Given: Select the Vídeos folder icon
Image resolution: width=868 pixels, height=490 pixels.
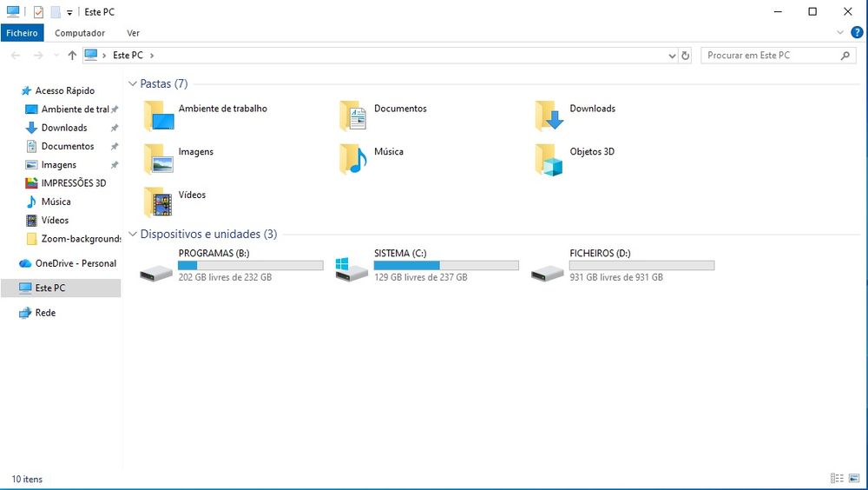Looking at the screenshot, I should pos(158,202).
